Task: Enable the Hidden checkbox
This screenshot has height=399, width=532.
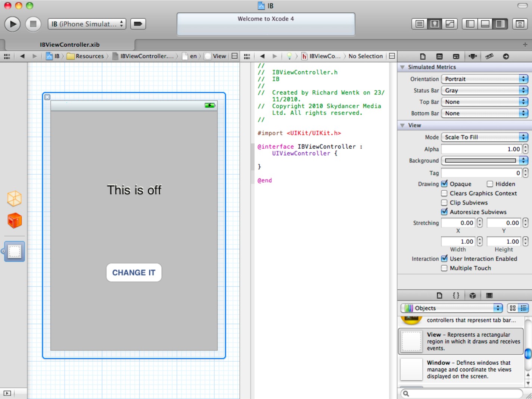Action: tap(490, 184)
